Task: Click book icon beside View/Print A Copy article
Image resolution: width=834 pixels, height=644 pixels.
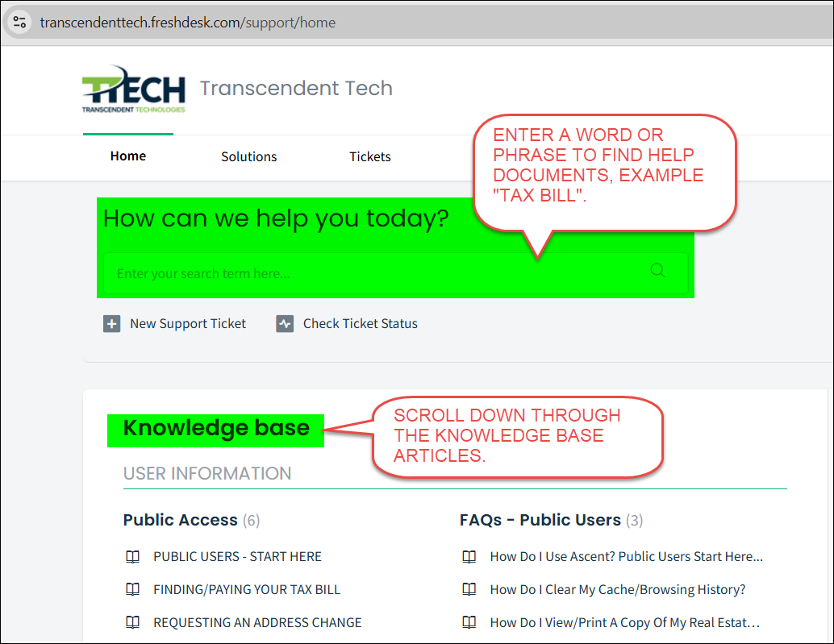Action: pos(469,622)
